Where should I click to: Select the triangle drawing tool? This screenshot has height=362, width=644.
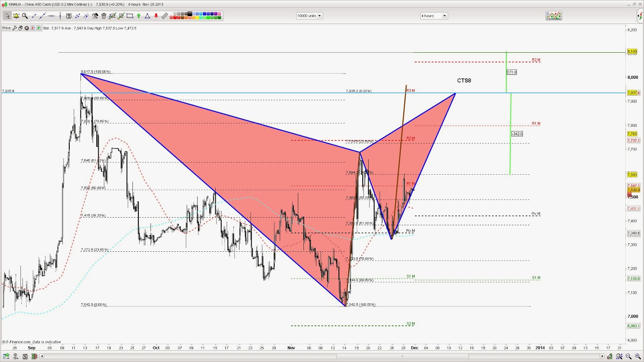pos(147,16)
